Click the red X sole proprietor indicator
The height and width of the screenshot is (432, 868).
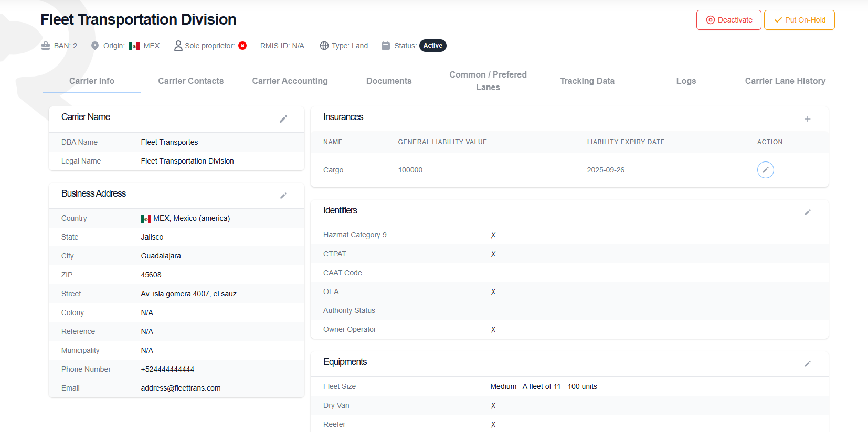pos(242,46)
